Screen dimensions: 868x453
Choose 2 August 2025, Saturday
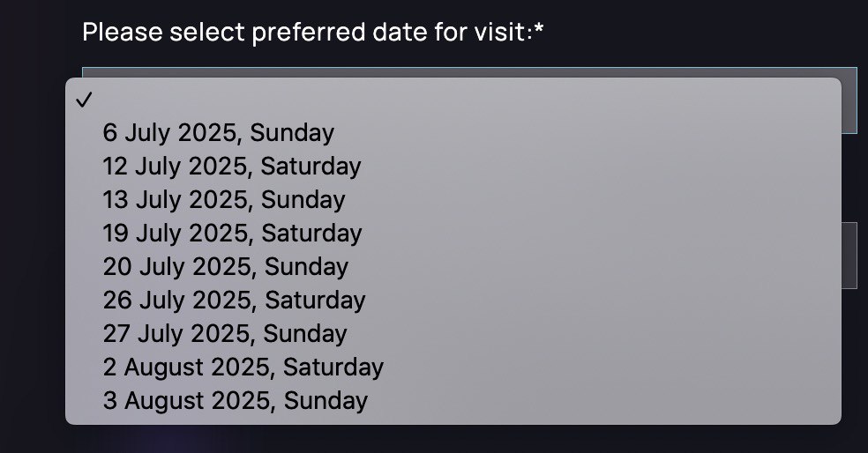point(243,368)
